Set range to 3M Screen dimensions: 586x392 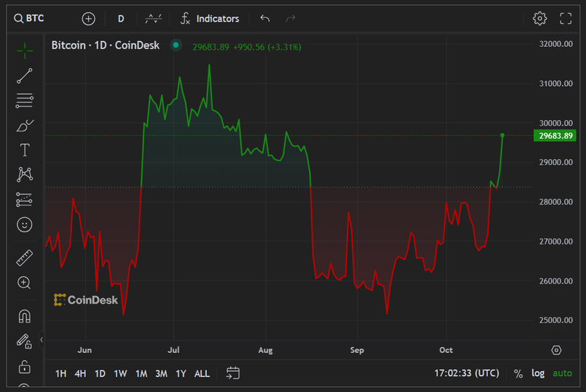[x=161, y=374]
